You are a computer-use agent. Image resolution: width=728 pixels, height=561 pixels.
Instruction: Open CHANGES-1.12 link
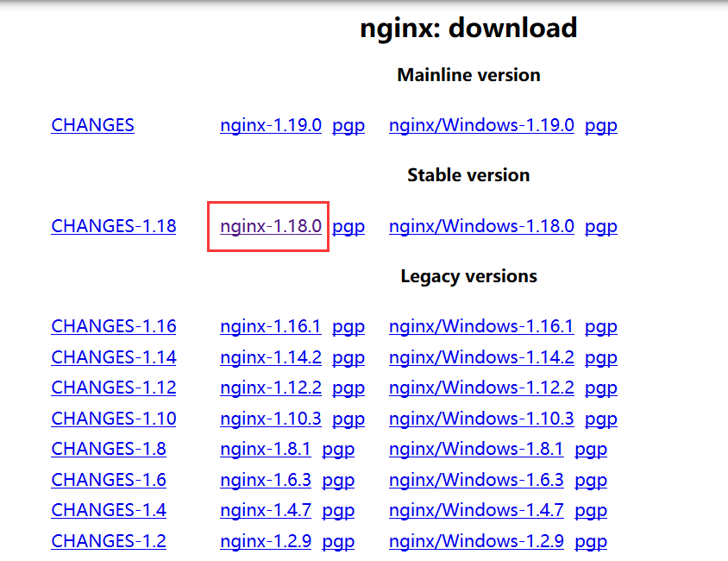114,388
